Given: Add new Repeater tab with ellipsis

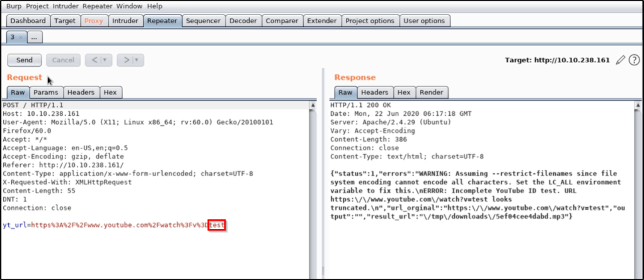Looking at the screenshot, I should pos(34,38).
